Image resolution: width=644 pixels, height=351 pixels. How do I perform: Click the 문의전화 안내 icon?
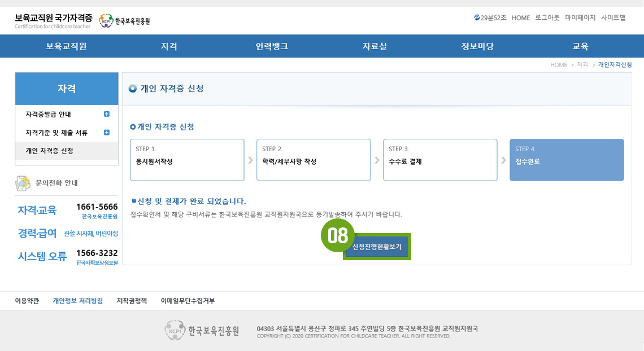22,183
